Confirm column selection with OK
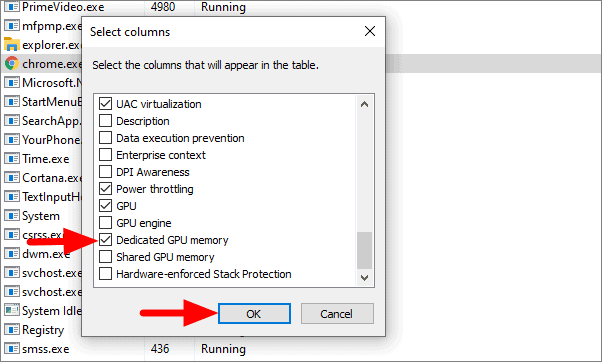 [254, 314]
